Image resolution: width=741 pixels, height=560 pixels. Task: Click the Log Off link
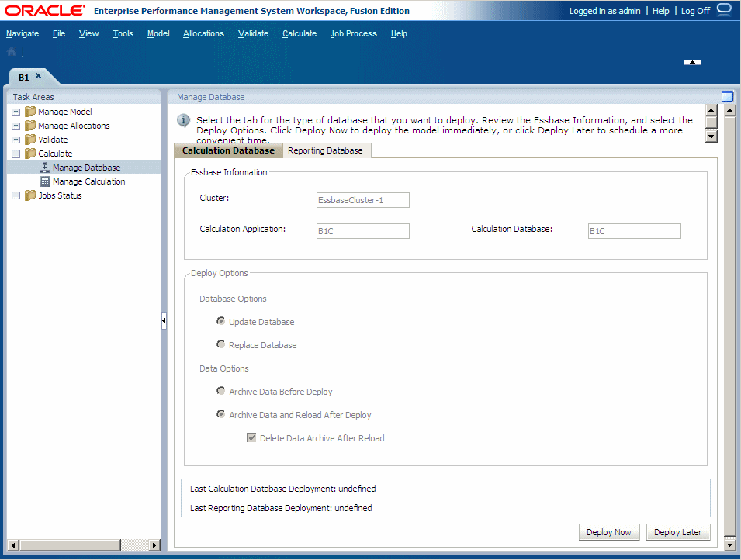[x=695, y=11]
